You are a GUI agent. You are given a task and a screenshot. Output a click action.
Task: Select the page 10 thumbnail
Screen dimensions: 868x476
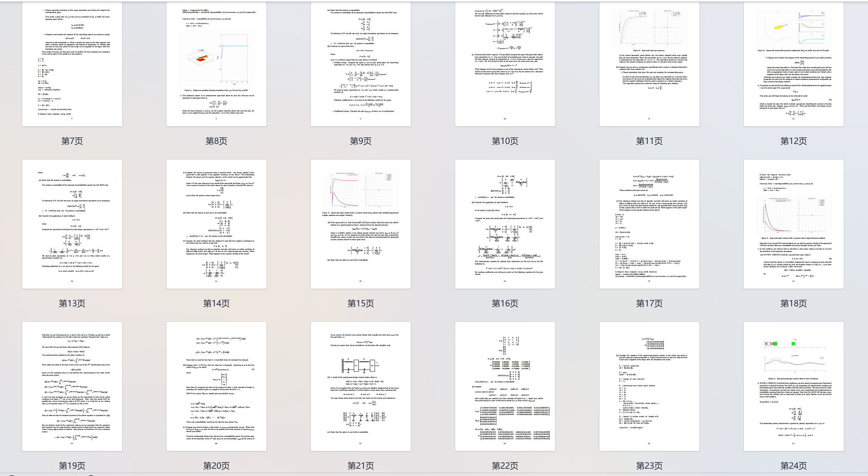tap(505, 64)
